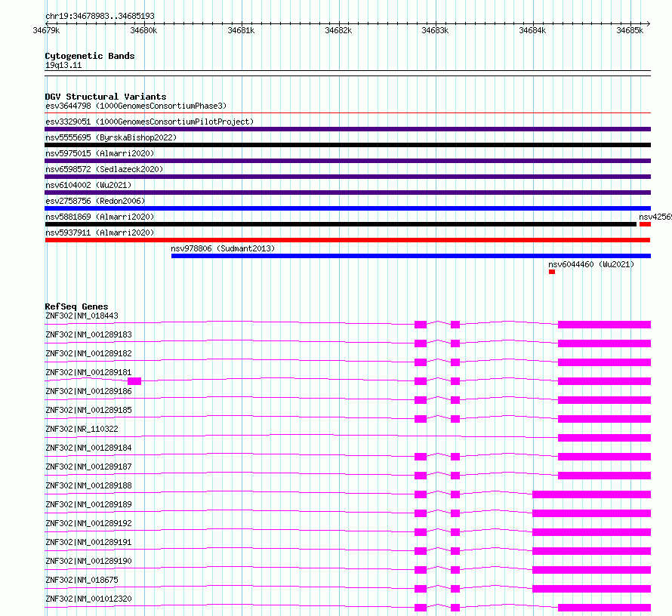Viewport: 672px width, 616px height.
Task: Open transcript ZNF302|NM_001289190 label
Action: (x=88, y=561)
